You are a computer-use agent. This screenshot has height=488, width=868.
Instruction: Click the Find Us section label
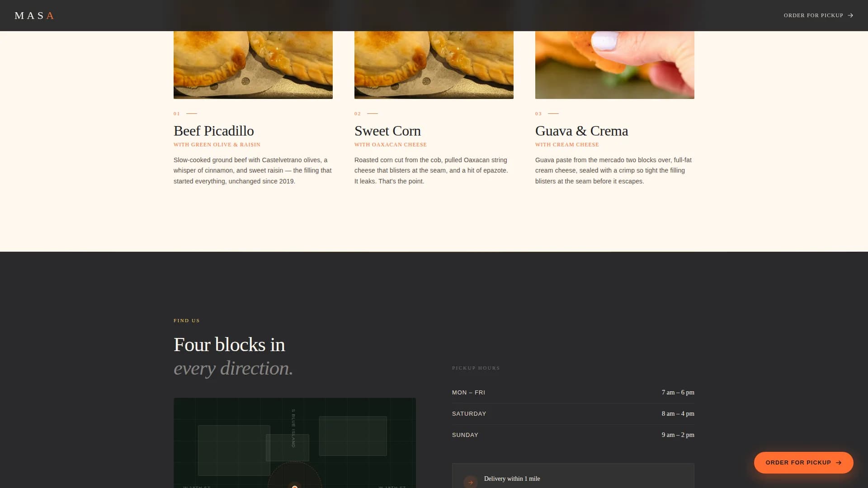[x=187, y=321]
